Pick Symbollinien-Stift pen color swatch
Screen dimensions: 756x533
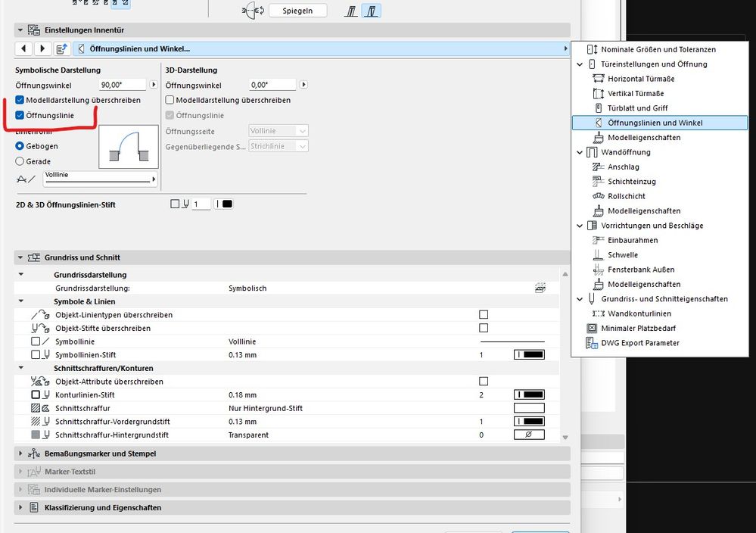point(529,354)
